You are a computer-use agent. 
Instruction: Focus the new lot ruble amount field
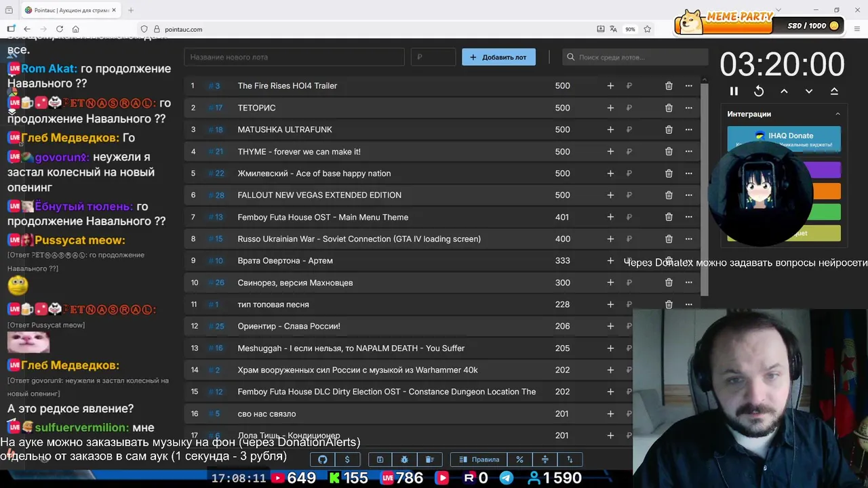(433, 58)
